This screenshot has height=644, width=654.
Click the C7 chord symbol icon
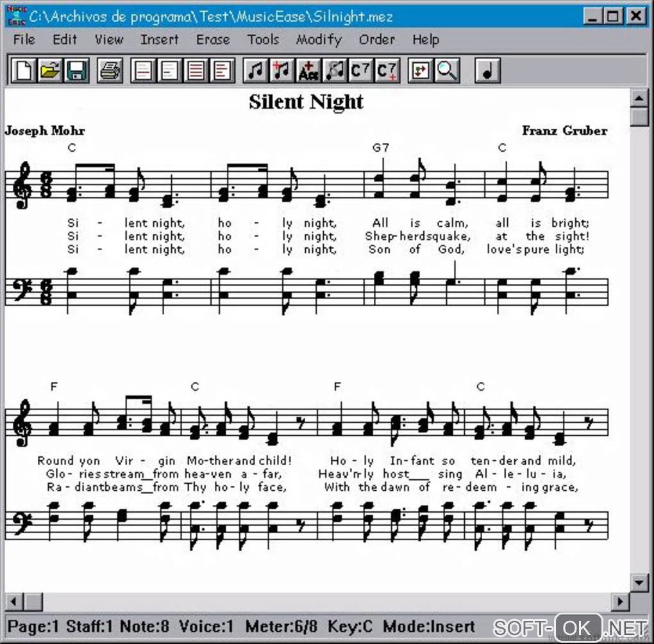click(361, 70)
